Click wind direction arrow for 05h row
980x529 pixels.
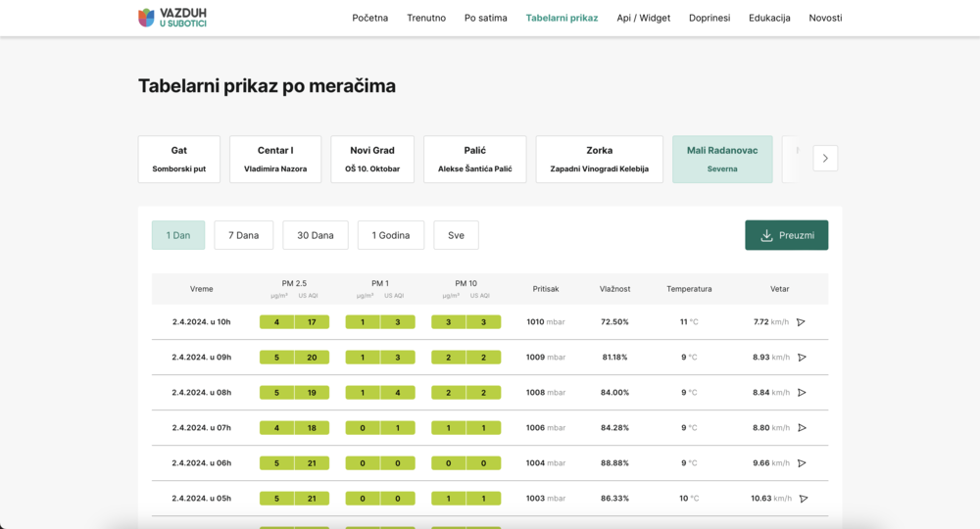tap(804, 499)
